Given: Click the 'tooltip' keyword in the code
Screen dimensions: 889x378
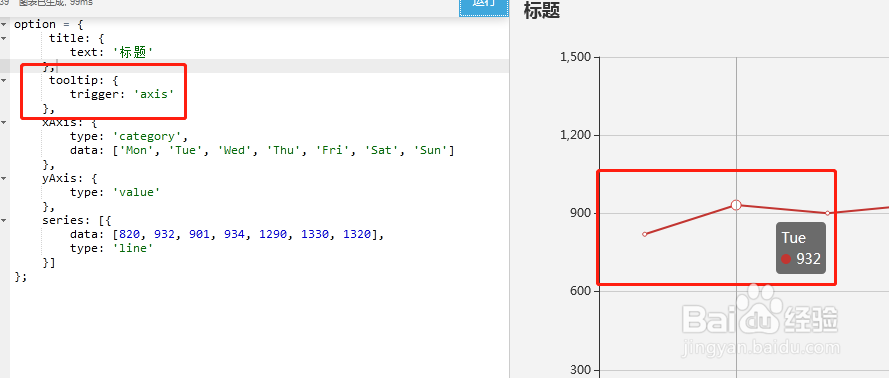Looking at the screenshot, I should pos(74,80).
